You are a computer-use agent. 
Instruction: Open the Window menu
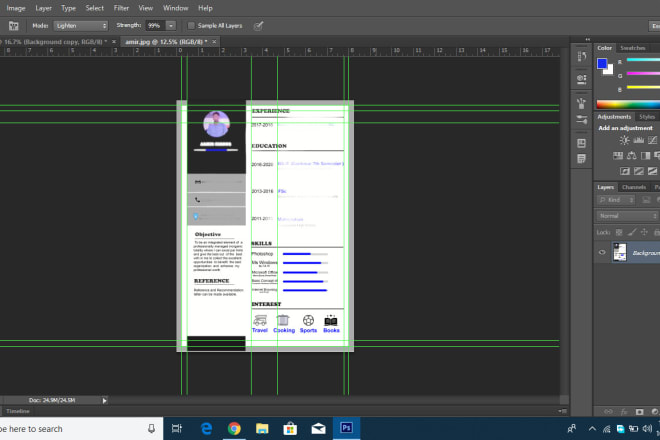tap(176, 8)
